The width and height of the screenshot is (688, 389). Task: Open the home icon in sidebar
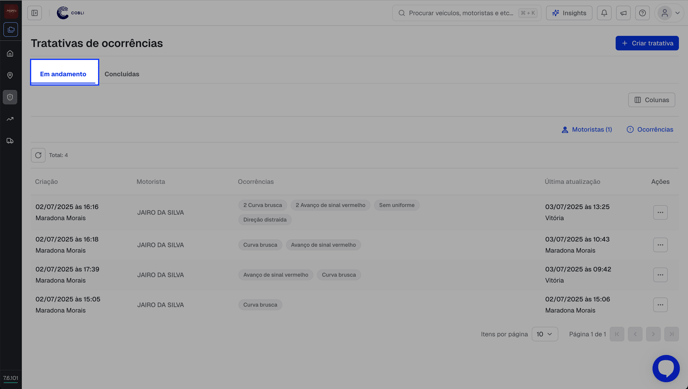pos(10,54)
